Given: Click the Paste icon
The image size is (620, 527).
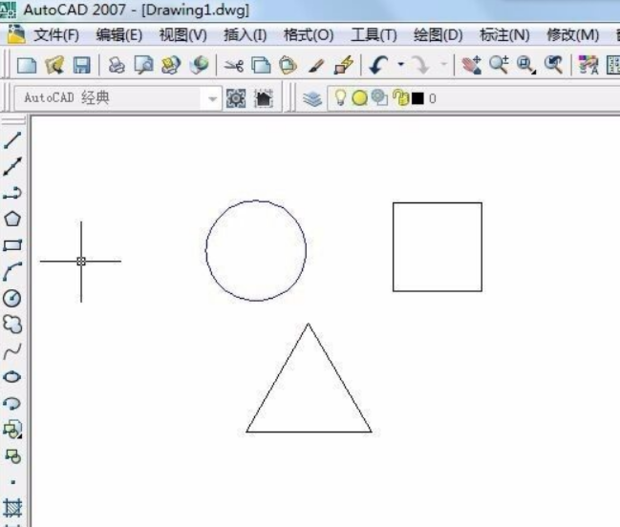Looking at the screenshot, I should pyautogui.click(x=288, y=65).
